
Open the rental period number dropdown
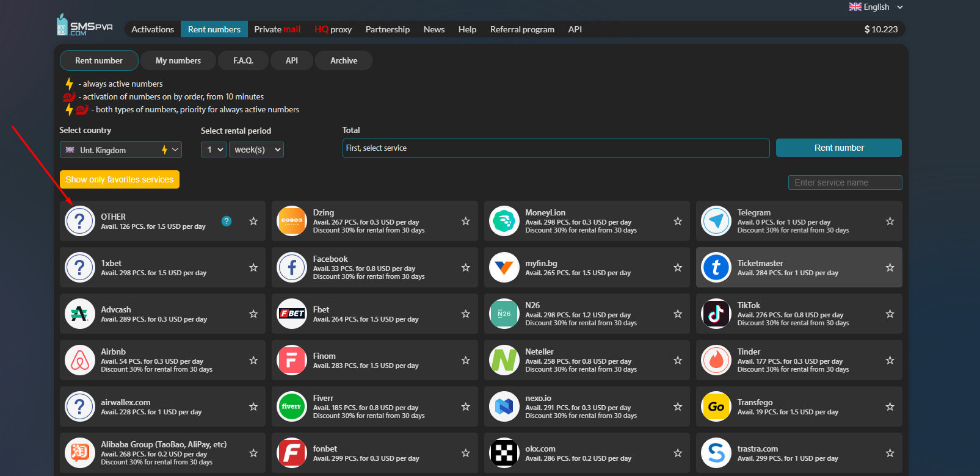[x=214, y=150]
